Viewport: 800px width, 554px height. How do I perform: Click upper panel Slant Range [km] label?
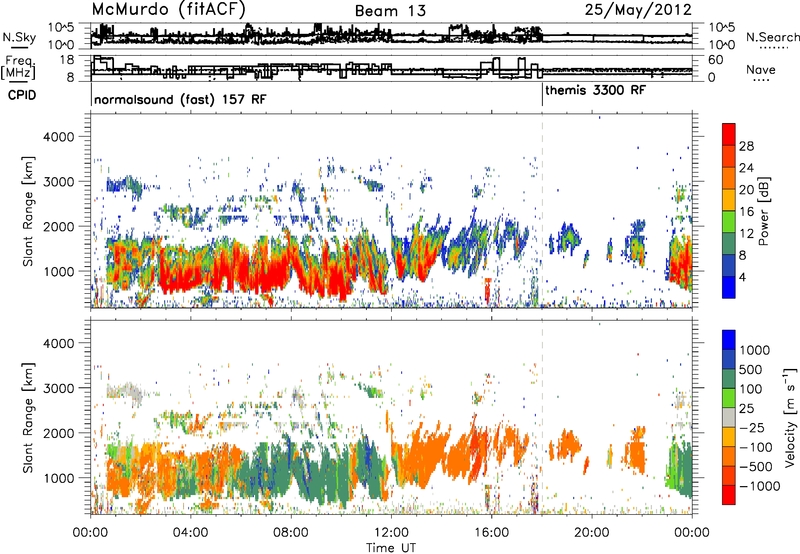28,211
